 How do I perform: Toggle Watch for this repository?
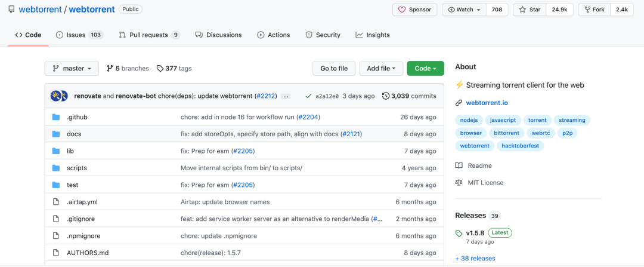point(464,10)
